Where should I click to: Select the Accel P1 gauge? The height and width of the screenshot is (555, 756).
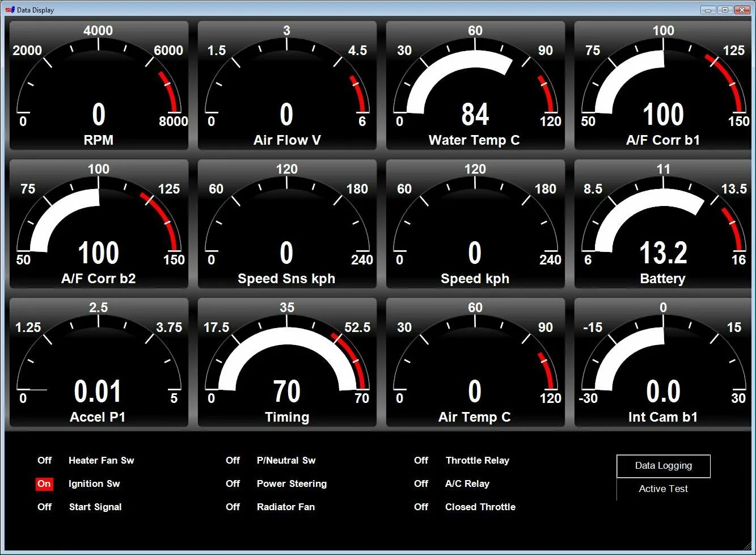pos(99,363)
